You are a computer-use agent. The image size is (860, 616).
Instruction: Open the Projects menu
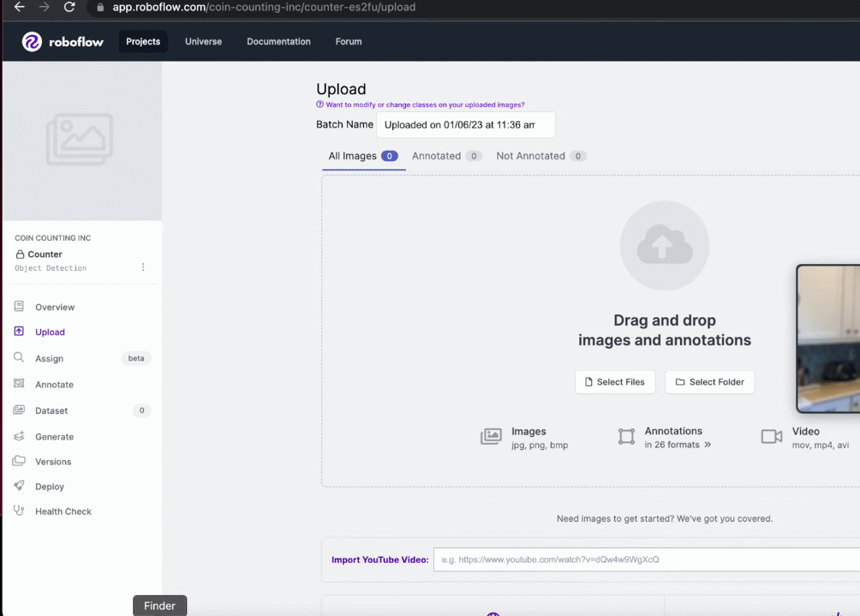click(x=143, y=42)
